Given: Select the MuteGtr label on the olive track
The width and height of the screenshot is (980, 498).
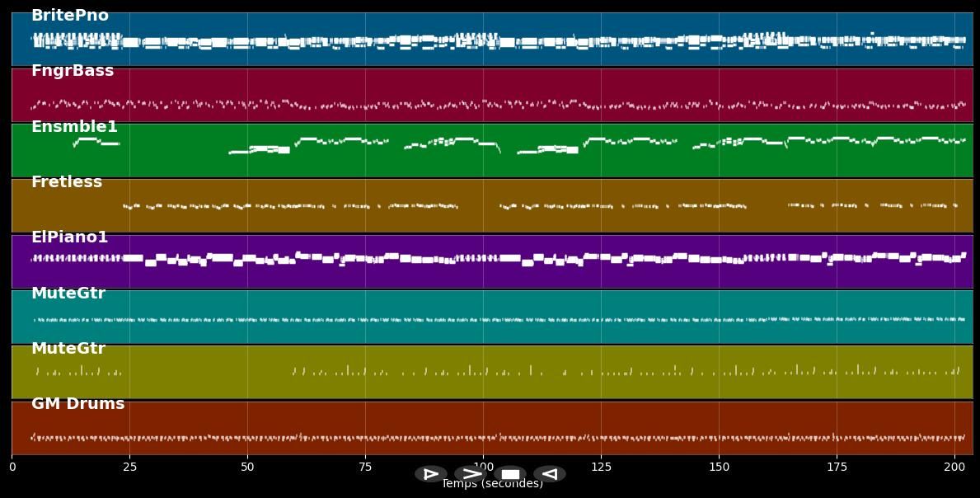Looking at the screenshot, I should pos(68,348).
